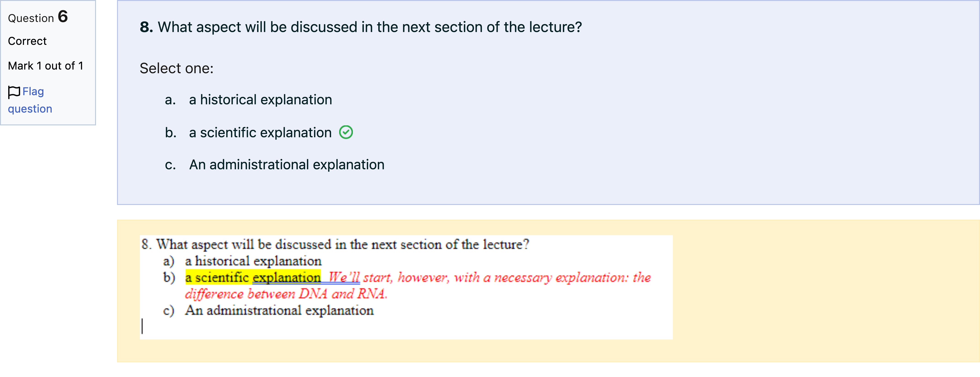Click the Select one label
This screenshot has width=980, height=377.
tap(176, 69)
